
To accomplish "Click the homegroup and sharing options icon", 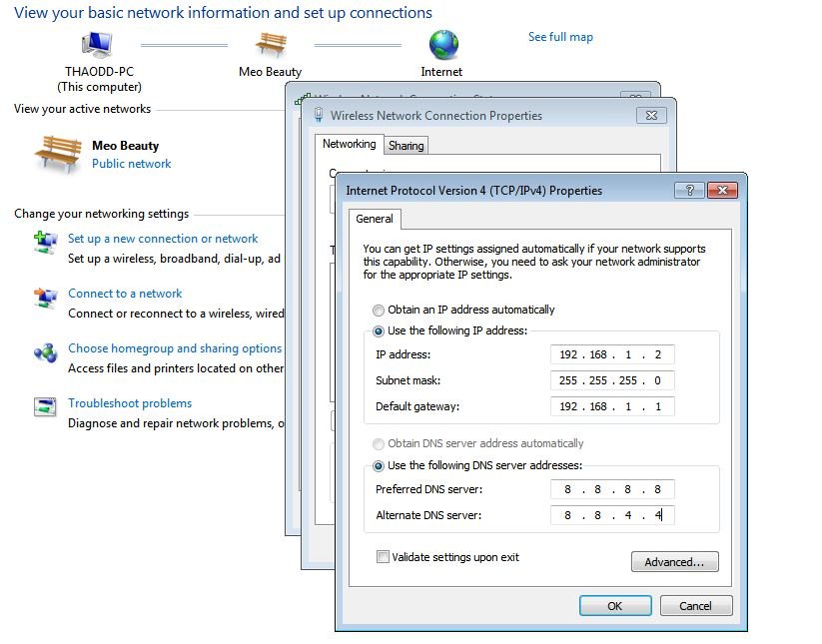I will coord(46,353).
